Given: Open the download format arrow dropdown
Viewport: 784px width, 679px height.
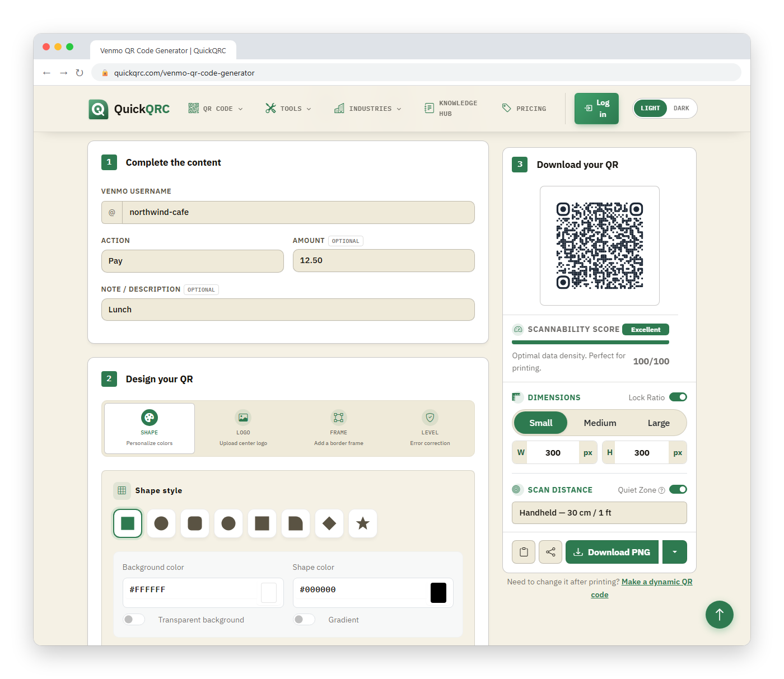Looking at the screenshot, I should [x=675, y=552].
